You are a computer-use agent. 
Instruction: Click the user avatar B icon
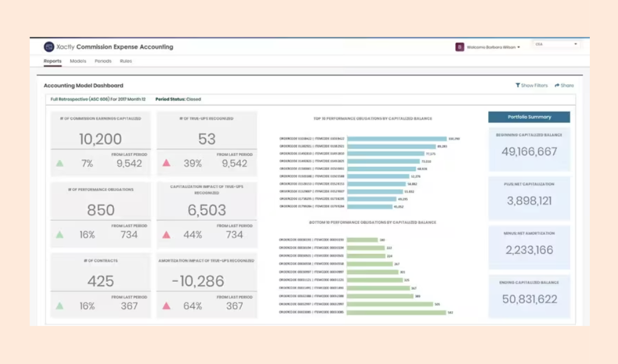[459, 47]
